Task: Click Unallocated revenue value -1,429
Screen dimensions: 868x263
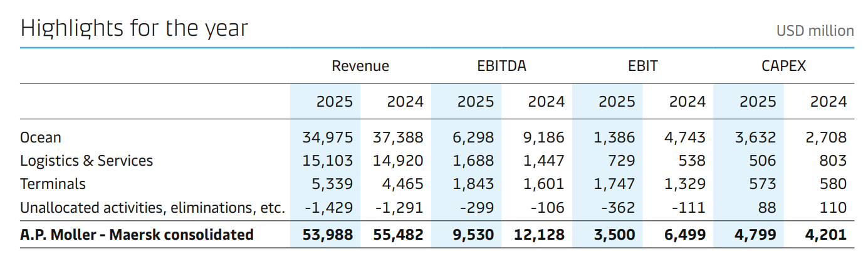Action: pyautogui.click(x=329, y=208)
